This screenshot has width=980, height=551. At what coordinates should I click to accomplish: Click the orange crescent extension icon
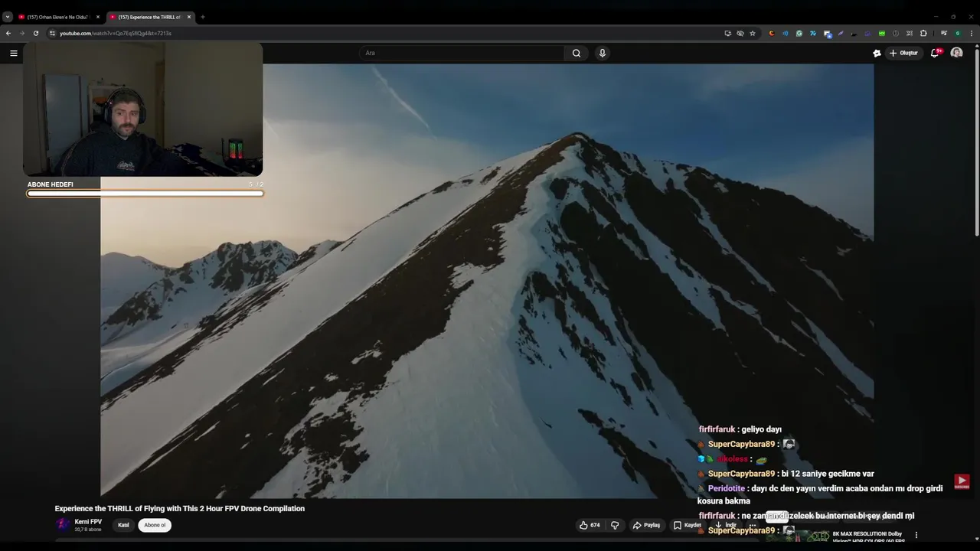[x=772, y=33]
